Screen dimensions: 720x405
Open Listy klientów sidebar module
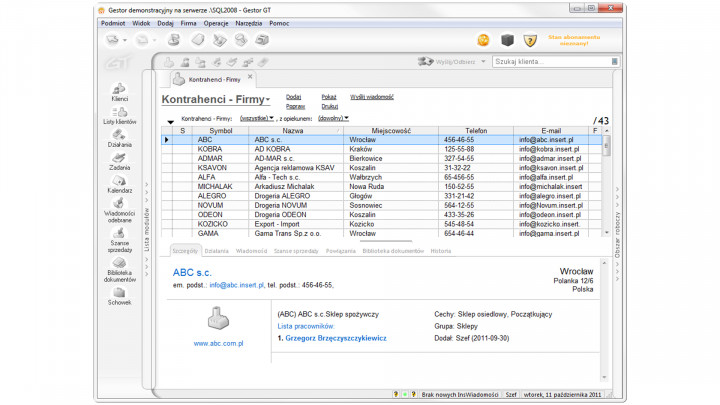[120, 114]
